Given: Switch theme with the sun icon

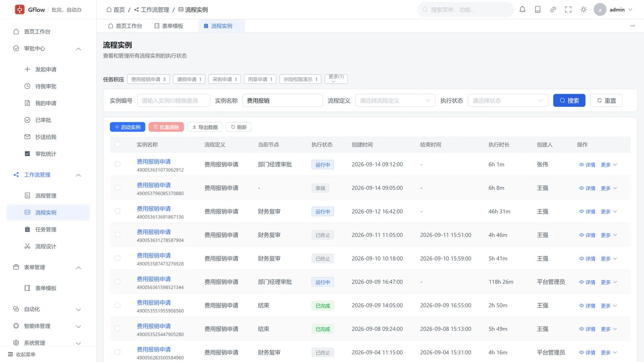Looking at the screenshot, I should [584, 10].
